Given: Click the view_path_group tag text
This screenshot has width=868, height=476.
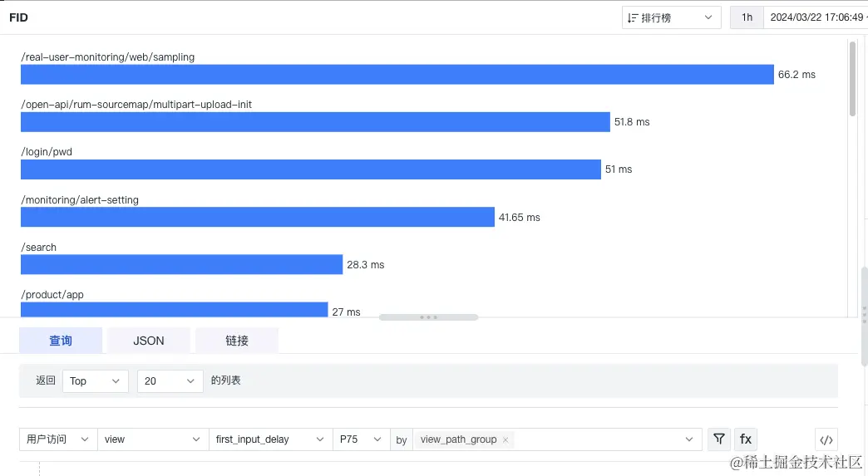Looking at the screenshot, I should click(458, 439).
